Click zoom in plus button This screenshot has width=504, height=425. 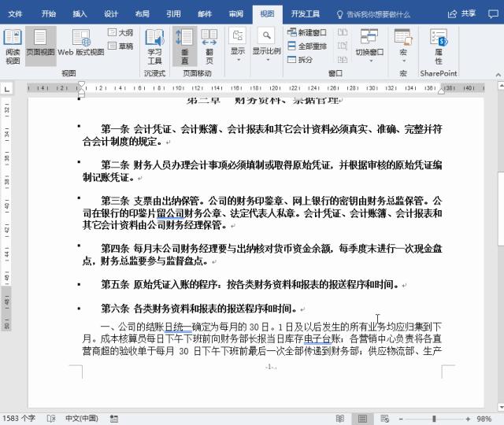click(x=468, y=419)
